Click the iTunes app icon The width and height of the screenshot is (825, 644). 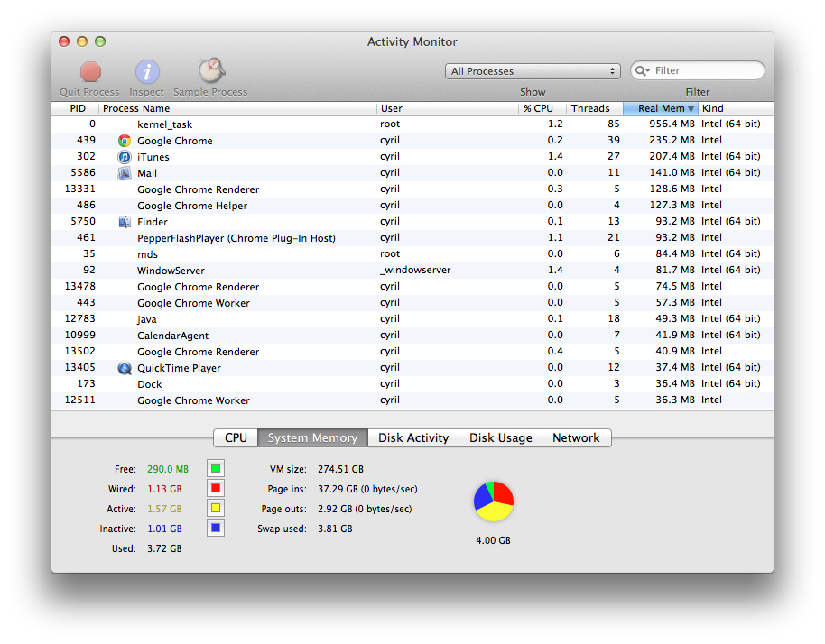click(125, 157)
